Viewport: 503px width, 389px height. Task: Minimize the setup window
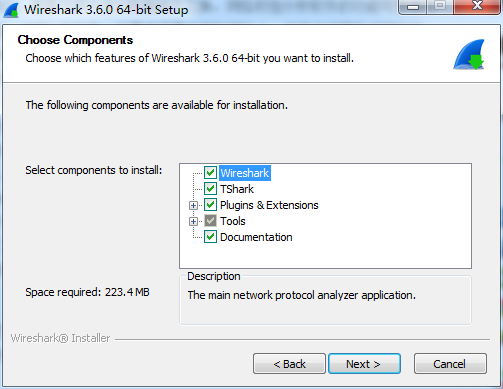(413, 7)
